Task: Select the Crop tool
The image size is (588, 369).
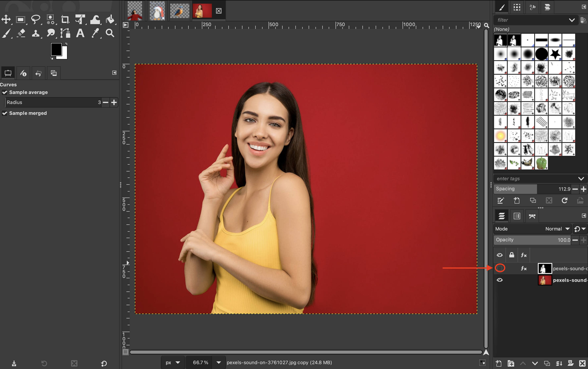Action: (65, 19)
